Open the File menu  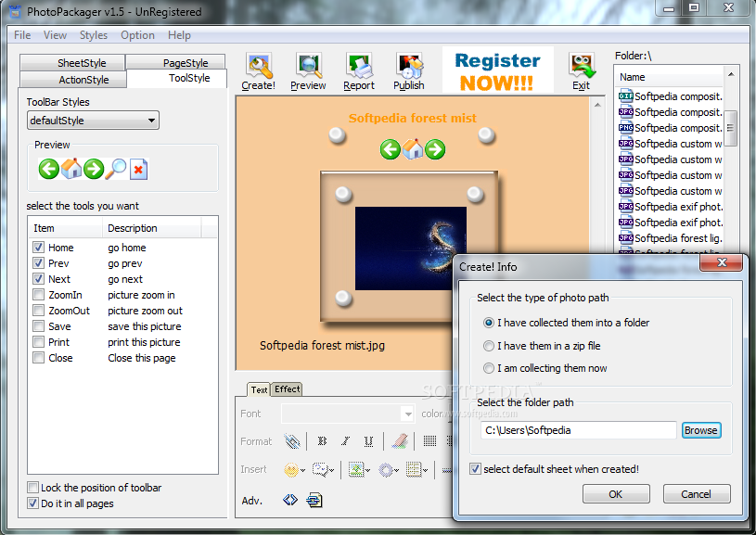click(22, 35)
